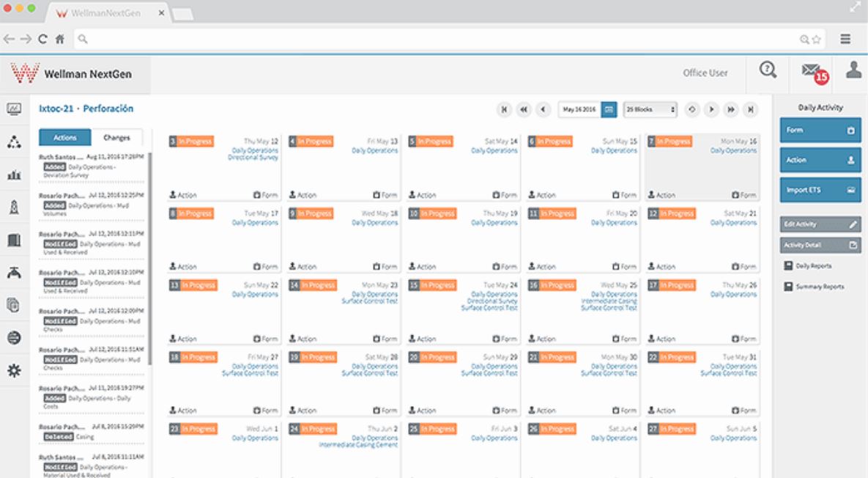The width and height of the screenshot is (868, 478).
Task: Open the hierarchy nodes icon in sidebar
Action: [15, 142]
